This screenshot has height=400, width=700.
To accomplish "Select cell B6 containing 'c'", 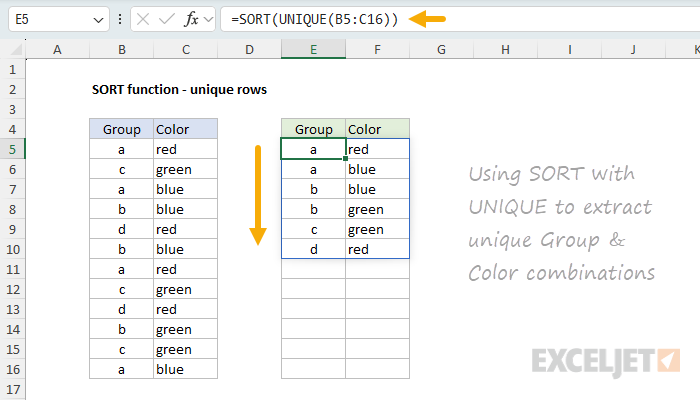I will click(121, 169).
